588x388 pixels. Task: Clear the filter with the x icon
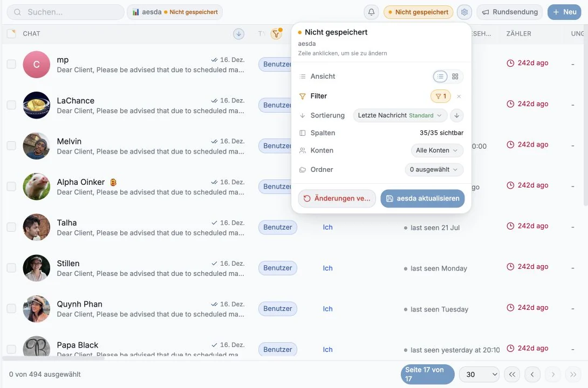(459, 96)
